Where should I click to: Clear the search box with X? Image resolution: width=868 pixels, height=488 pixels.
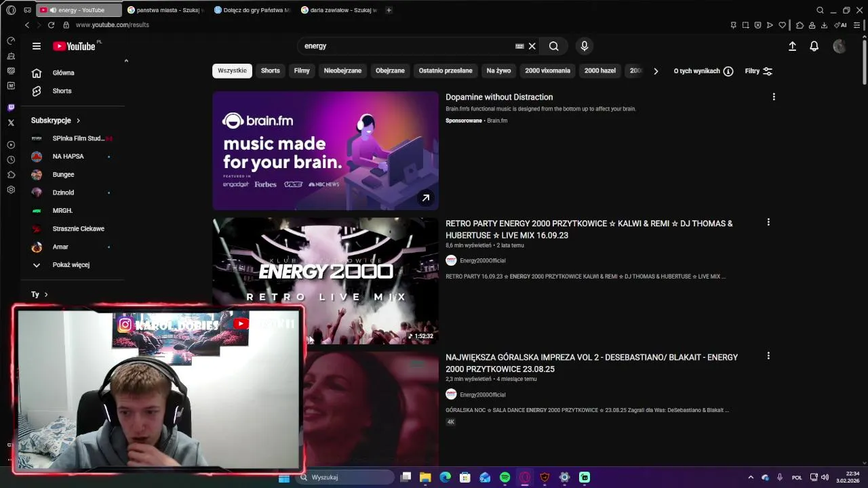(x=532, y=46)
